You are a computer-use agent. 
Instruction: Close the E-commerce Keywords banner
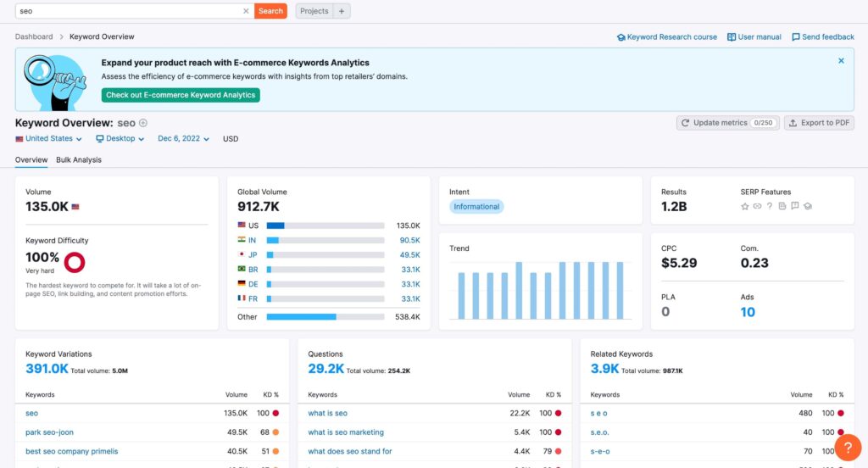841,61
